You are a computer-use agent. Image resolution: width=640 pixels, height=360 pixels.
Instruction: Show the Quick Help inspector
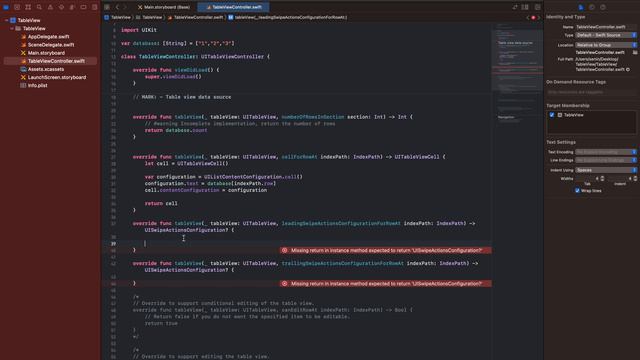(x=603, y=7)
